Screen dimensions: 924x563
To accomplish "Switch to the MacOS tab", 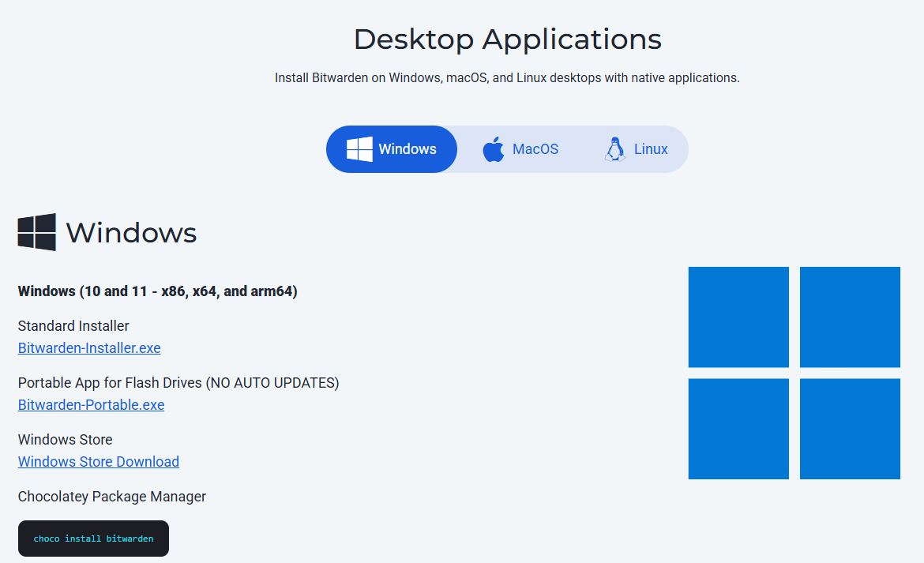I will [x=535, y=149].
